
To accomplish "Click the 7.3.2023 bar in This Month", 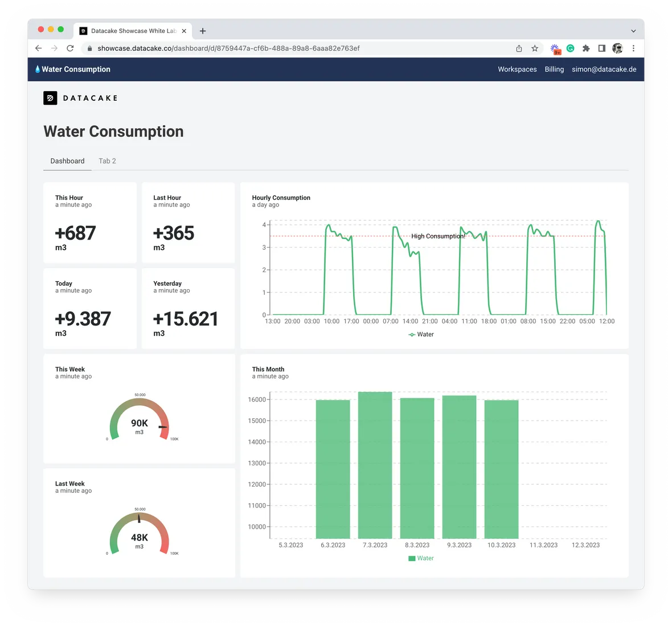I will tap(375, 465).
